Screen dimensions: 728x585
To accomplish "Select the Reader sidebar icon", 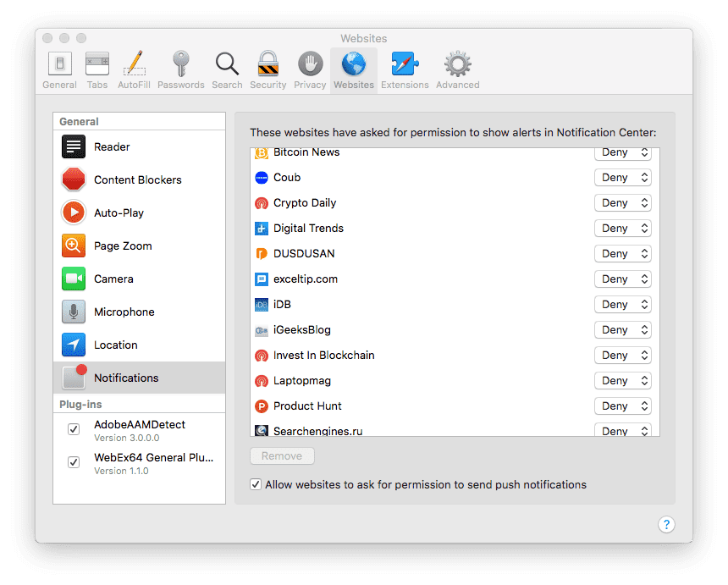I will (74, 146).
